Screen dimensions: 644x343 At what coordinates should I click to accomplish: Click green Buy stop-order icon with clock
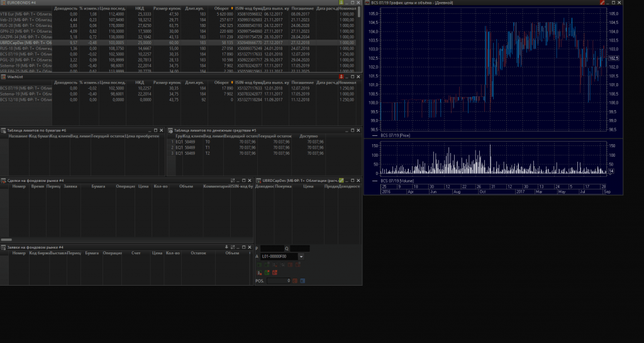coord(267,264)
